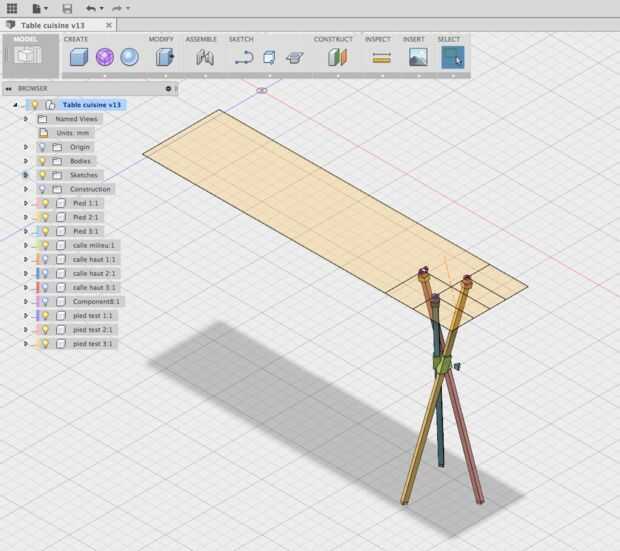Screen dimensions: 620x551
Task: Show the Origin folder via light bulb
Action: [x=42, y=147]
